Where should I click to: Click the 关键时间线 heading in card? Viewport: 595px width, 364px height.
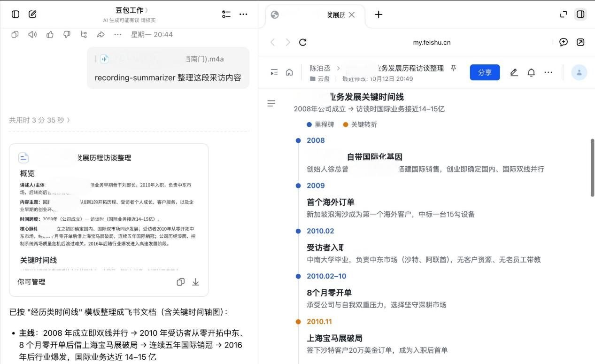tap(39, 260)
